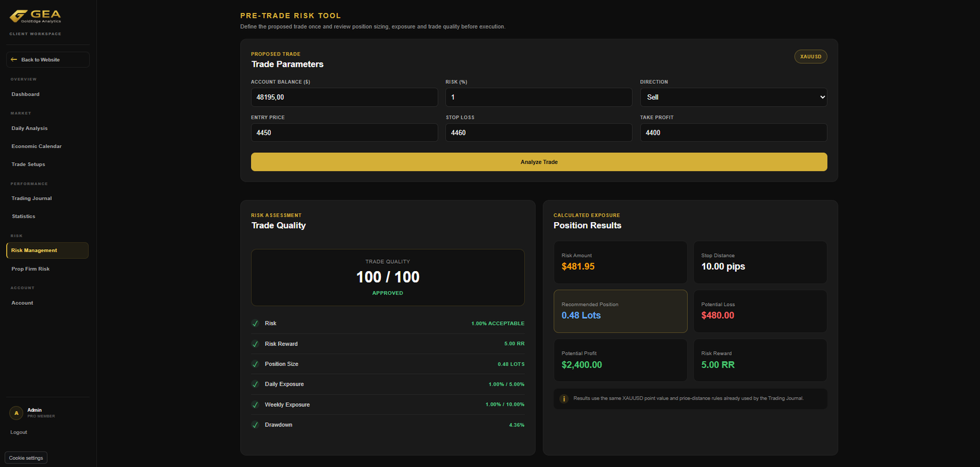Click the checkmark icon beside Position Size
Viewport: 980px width, 467px height.
[255, 364]
